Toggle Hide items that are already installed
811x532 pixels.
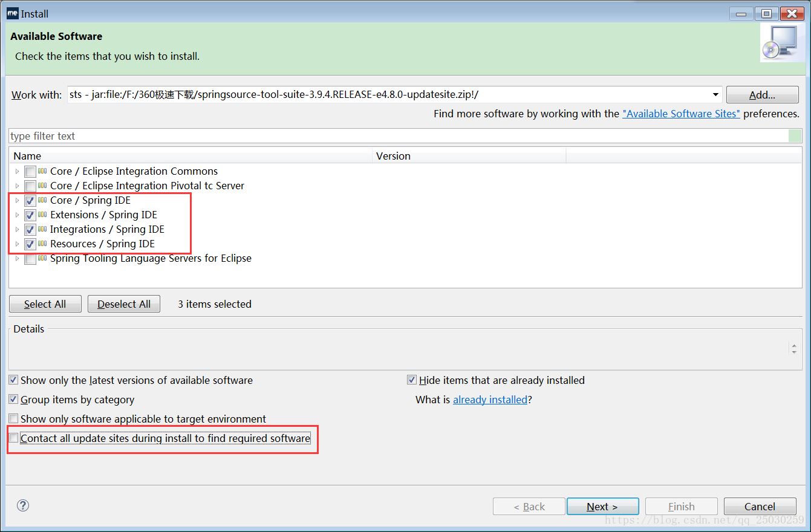point(412,380)
